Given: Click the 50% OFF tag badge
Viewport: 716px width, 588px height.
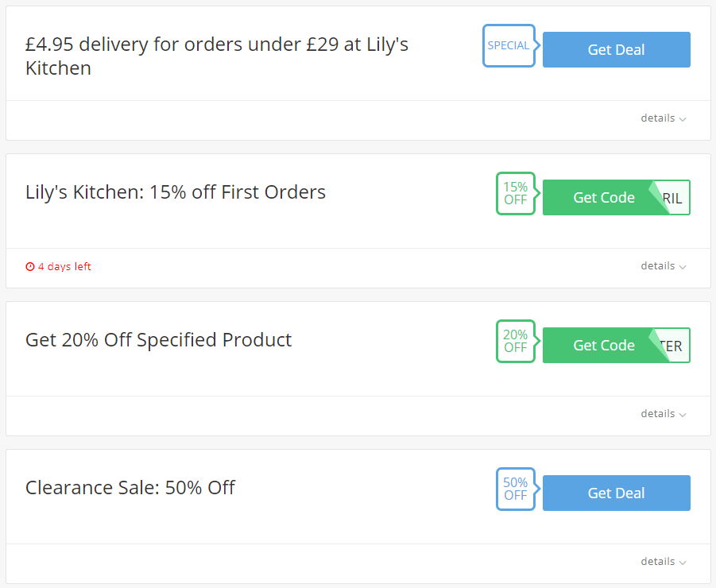Looking at the screenshot, I should [516, 489].
